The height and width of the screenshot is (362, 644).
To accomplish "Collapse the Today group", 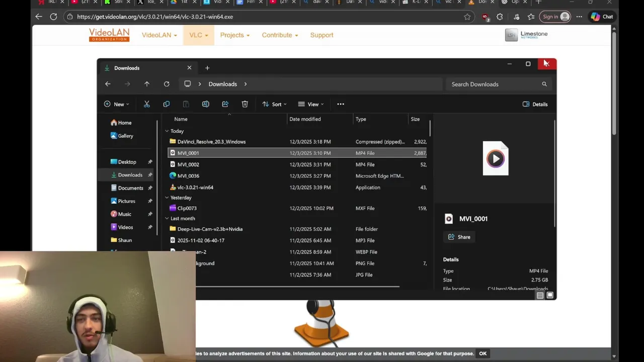I will (167, 131).
